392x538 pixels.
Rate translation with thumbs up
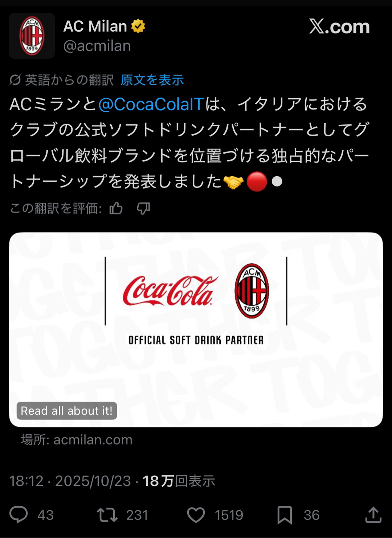116,208
